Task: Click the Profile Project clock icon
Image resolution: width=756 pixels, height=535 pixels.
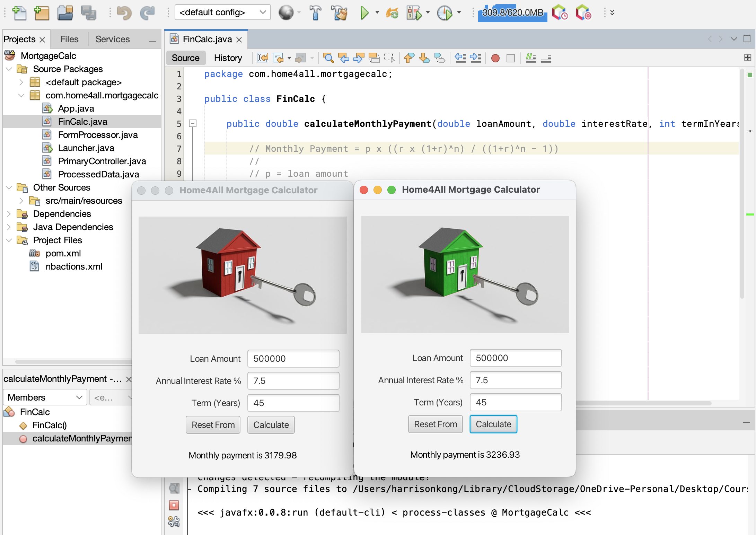Action: tap(444, 13)
